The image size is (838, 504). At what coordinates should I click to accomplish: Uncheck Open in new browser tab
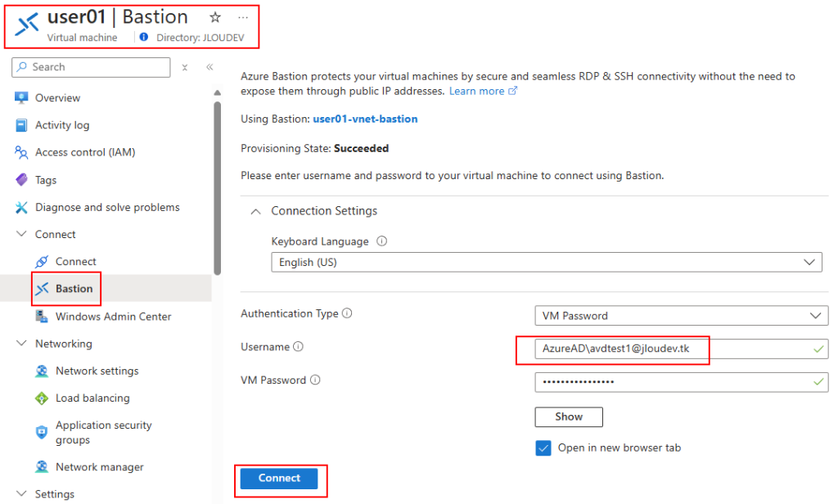(x=543, y=448)
